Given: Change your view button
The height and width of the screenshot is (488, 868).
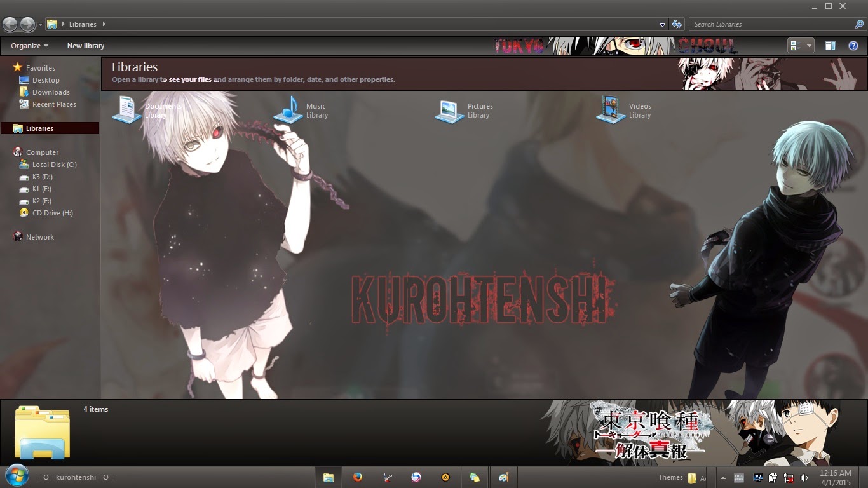Looking at the screenshot, I should pyautogui.click(x=794, y=46).
